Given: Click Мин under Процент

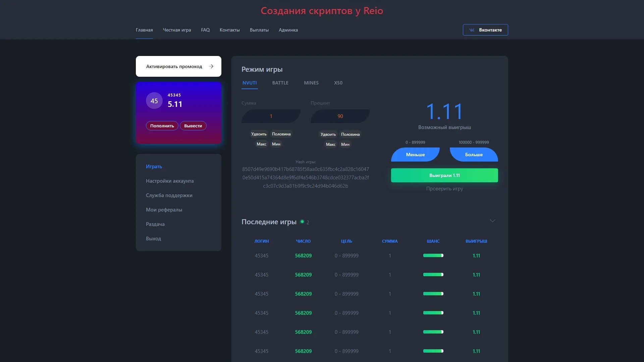Looking at the screenshot, I should pos(345,144).
